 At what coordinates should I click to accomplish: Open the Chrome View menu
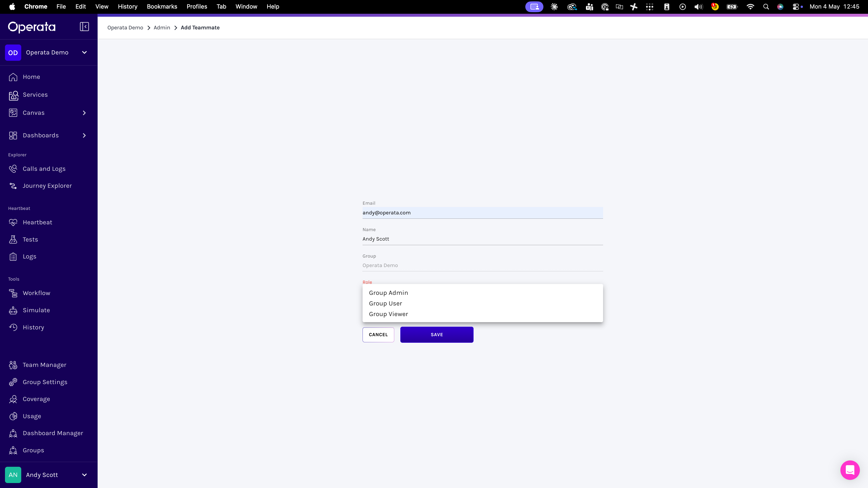[x=102, y=7]
